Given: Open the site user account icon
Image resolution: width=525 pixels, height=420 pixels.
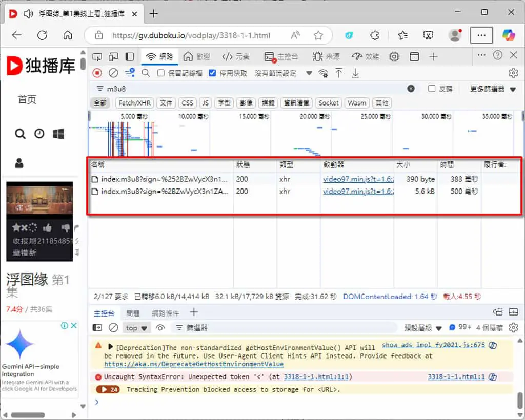Looking at the screenshot, I should tap(19, 163).
